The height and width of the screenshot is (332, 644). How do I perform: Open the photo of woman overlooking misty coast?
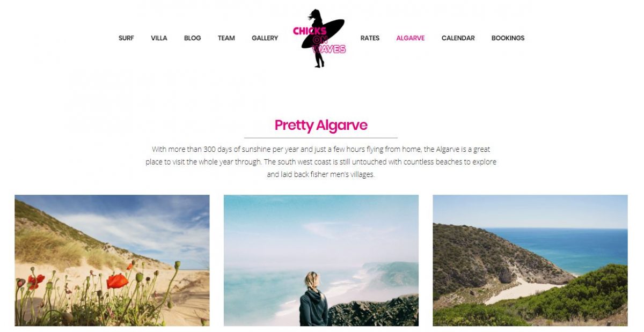(321, 260)
